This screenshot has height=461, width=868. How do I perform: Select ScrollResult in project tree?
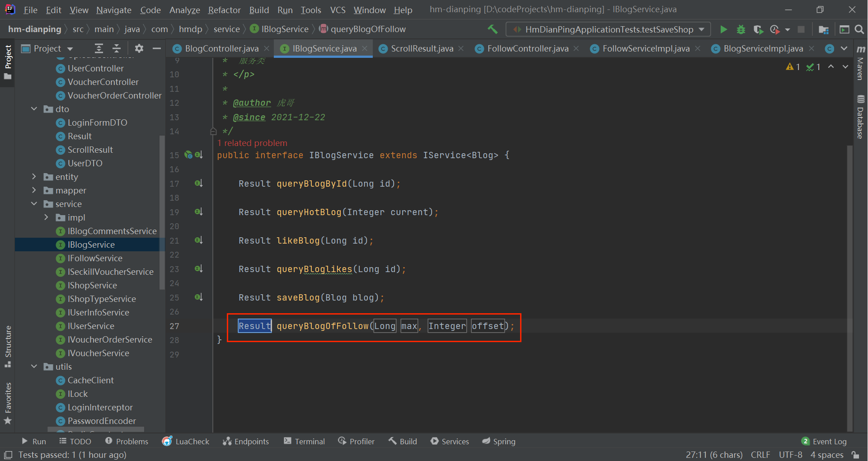[90, 150]
